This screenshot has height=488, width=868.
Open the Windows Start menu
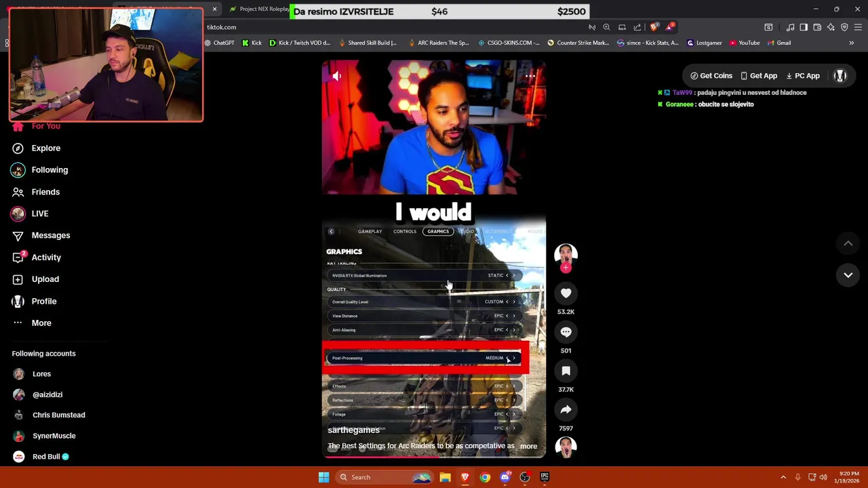pyautogui.click(x=323, y=477)
